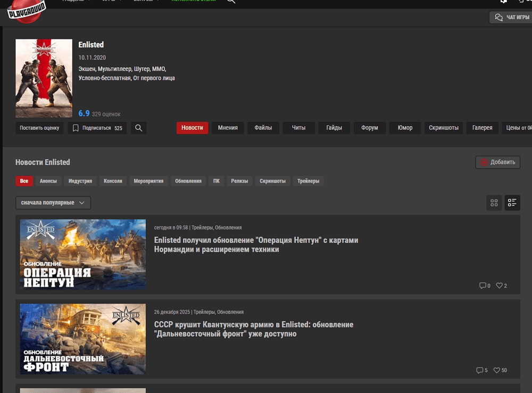Image resolution: width=532 pixels, height=393 pixels.
Task: Click the "329 оценок" ratings count
Action: pyautogui.click(x=106, y=114)
